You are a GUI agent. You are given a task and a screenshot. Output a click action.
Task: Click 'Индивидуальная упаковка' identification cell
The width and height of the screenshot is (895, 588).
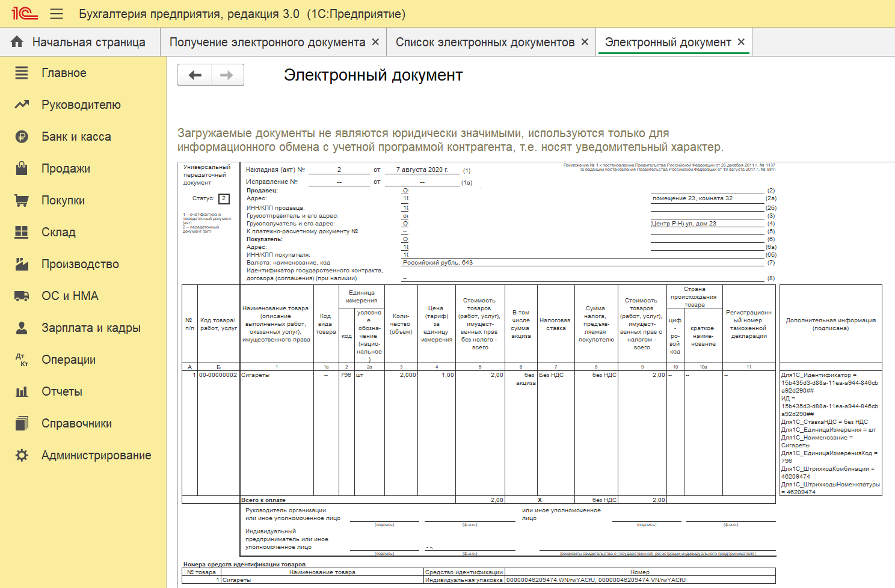pos(464,580)
